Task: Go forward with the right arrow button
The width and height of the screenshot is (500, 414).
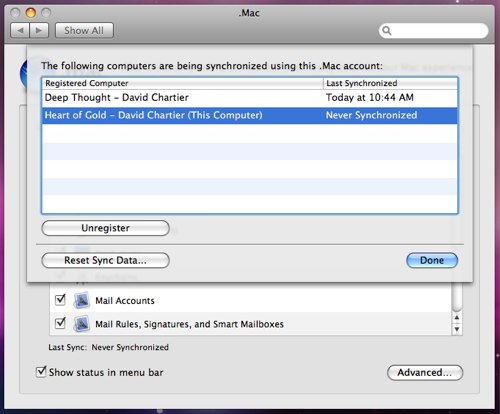Action: [39, 30]
